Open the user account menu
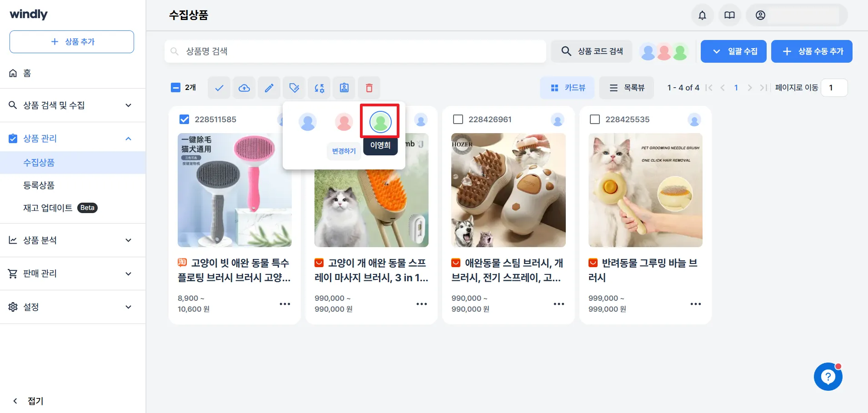 pos(797,15)
